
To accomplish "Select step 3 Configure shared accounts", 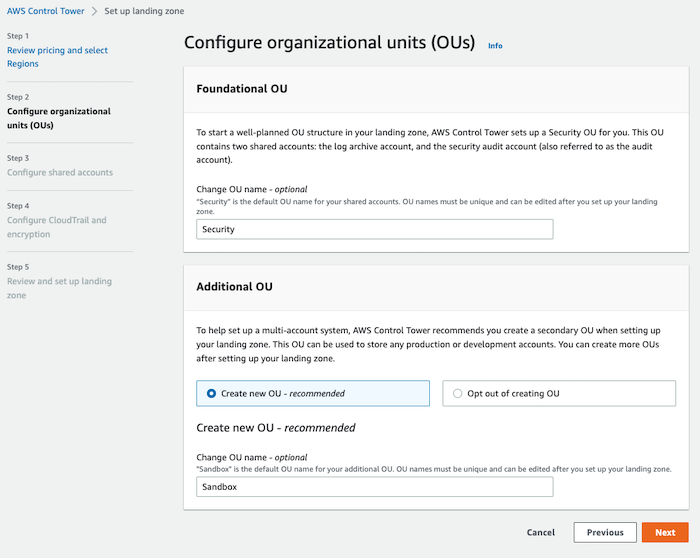I will tap(60, 172).
